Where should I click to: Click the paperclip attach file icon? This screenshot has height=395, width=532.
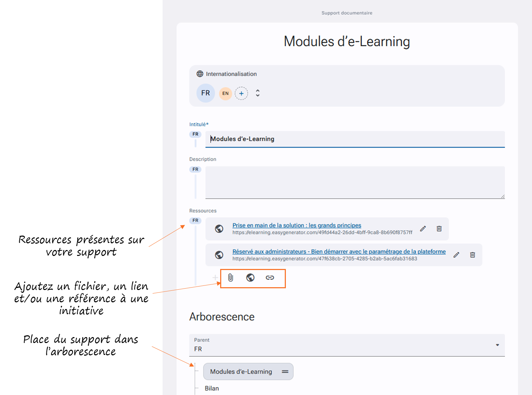(x=230, y=278)
